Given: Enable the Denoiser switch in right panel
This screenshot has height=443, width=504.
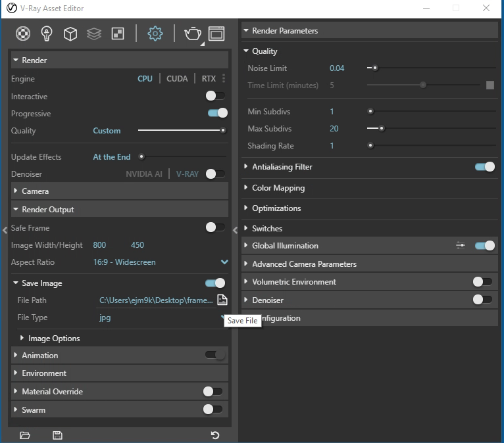Looking at the screenshot, I should [482, 300].
